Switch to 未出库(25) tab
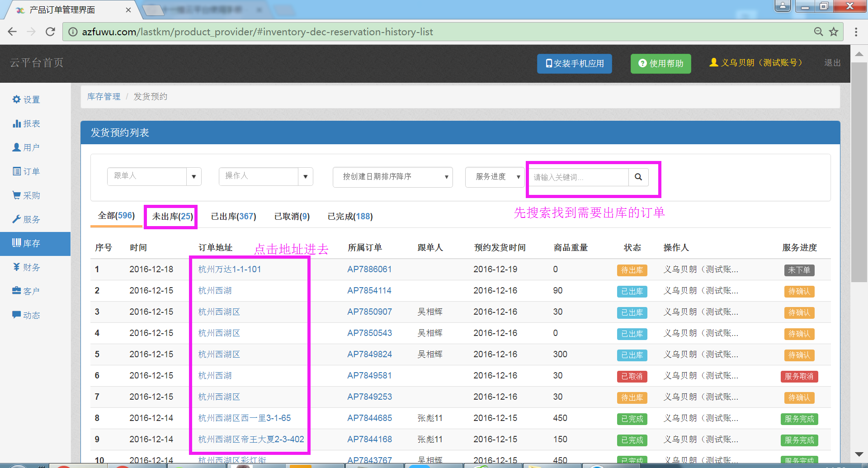Viewport: 868px width, 468px height. pyautogui.click(x=172, y=217)
